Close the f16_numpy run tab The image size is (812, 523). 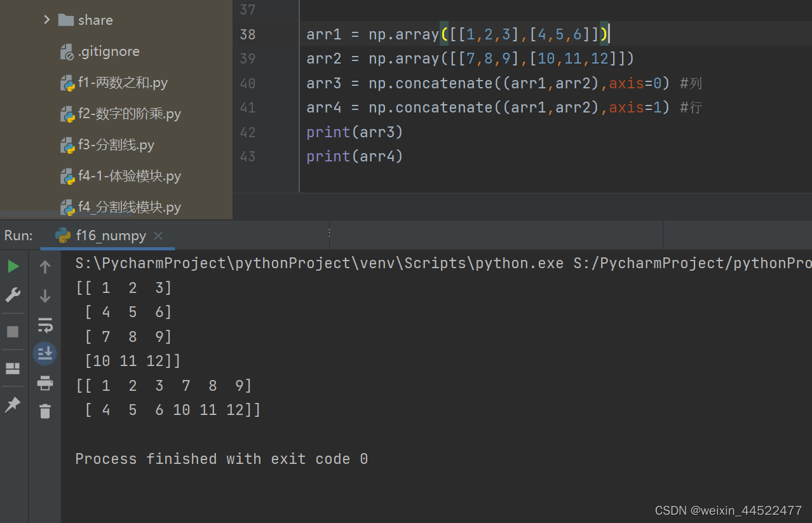158,236
